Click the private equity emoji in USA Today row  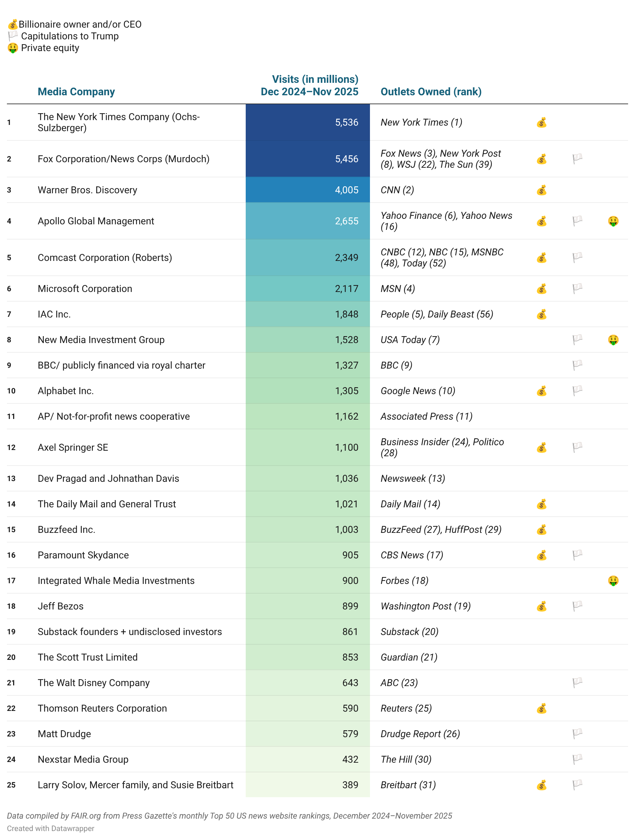click(613, 340)
